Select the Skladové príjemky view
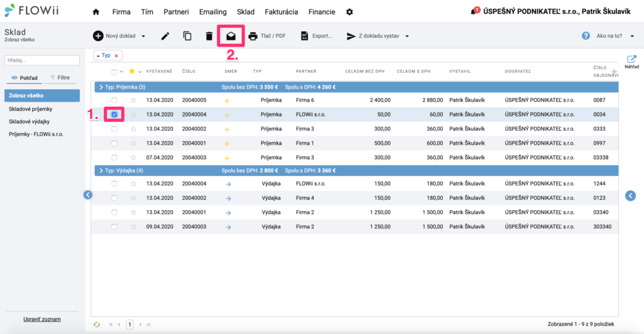644x334 pixels. [30, 109]
